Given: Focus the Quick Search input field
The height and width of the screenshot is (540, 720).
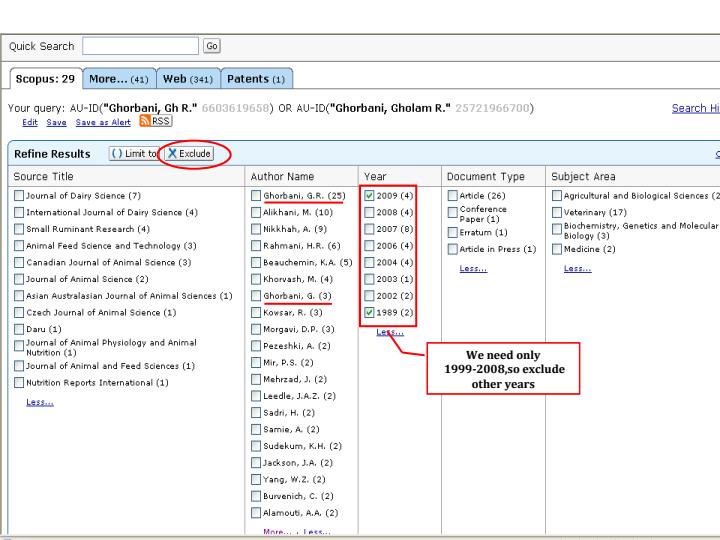Looking at the screenshot, I should coord(141,46).
